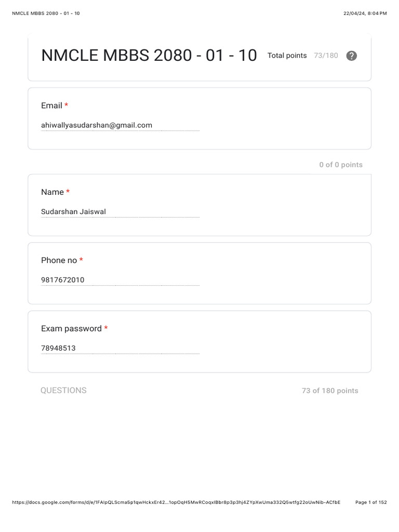Click the Exam password input field

click(x=120, y=348)
